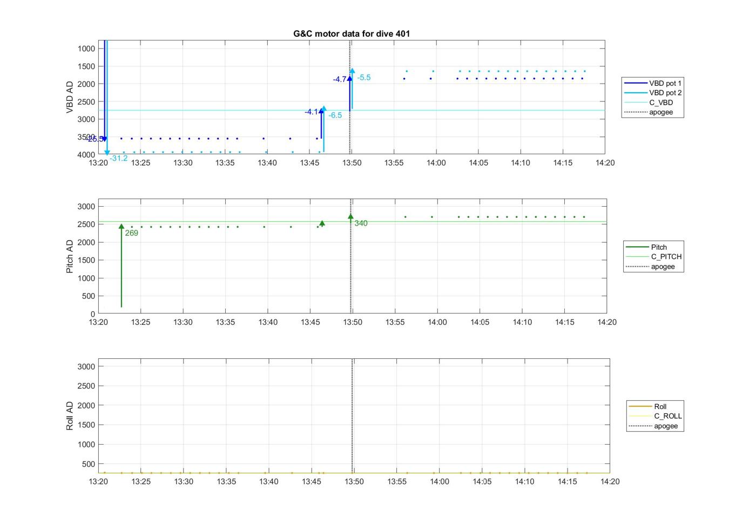Select the "apogee" entry in the Roll legend
The image size is (756, 532).
(654, 426)
